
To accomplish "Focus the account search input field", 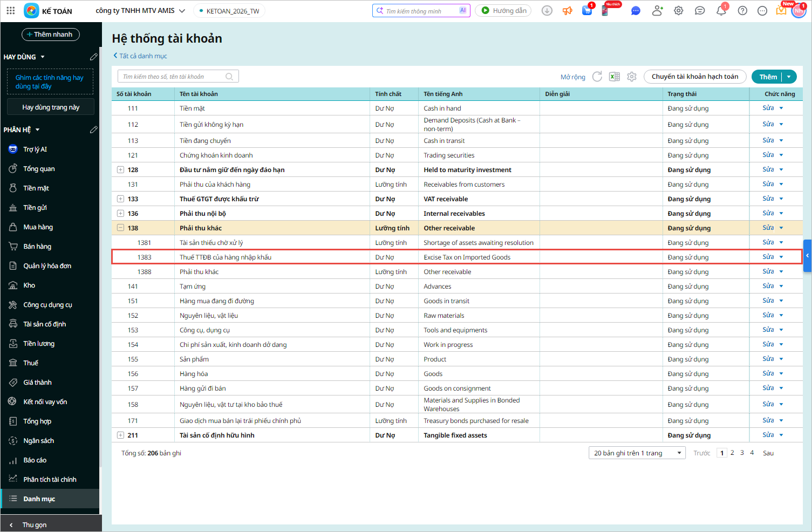I will 173,77.
